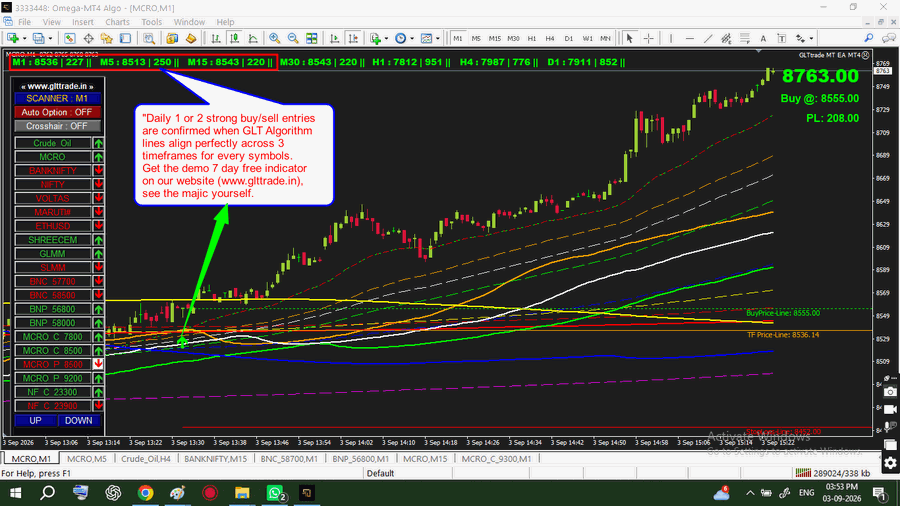Select the Text 'A' tool

pyautogui.click(x=763, y=38)
